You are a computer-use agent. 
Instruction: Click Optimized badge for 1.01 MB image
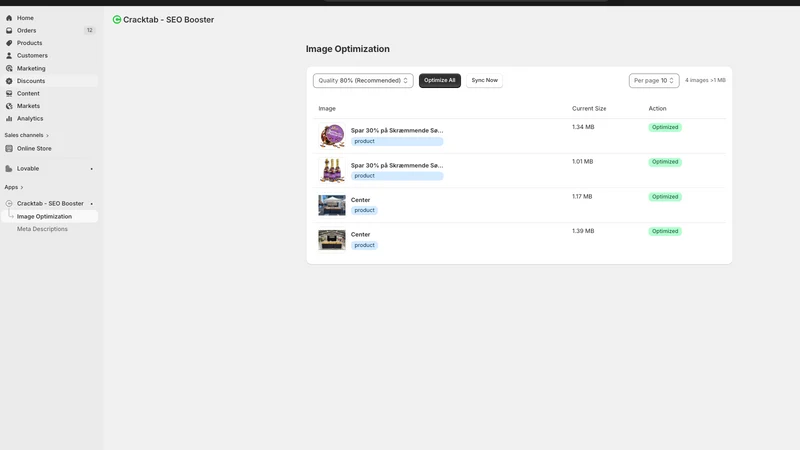pos(665,162)
